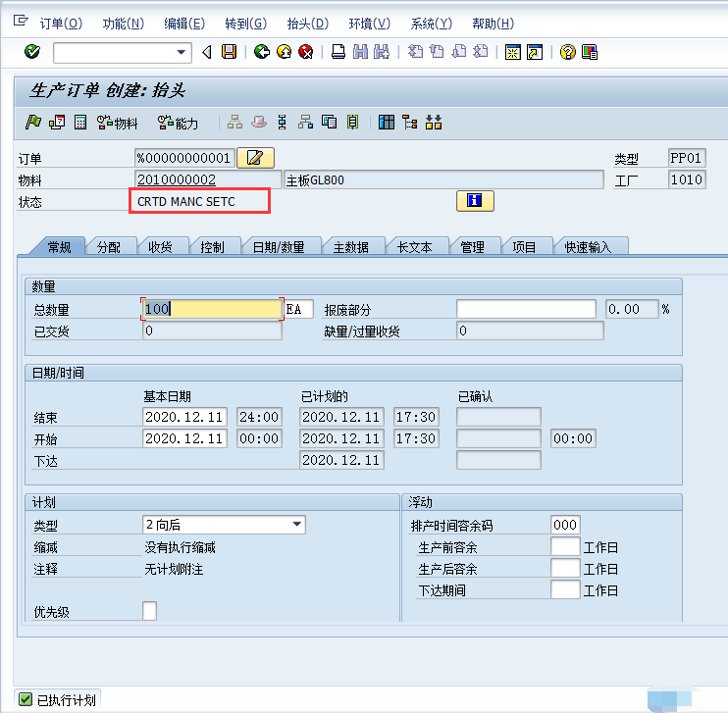Open the operations overview icon
This screenshot has height=713, width=728.
click(282, 123)
